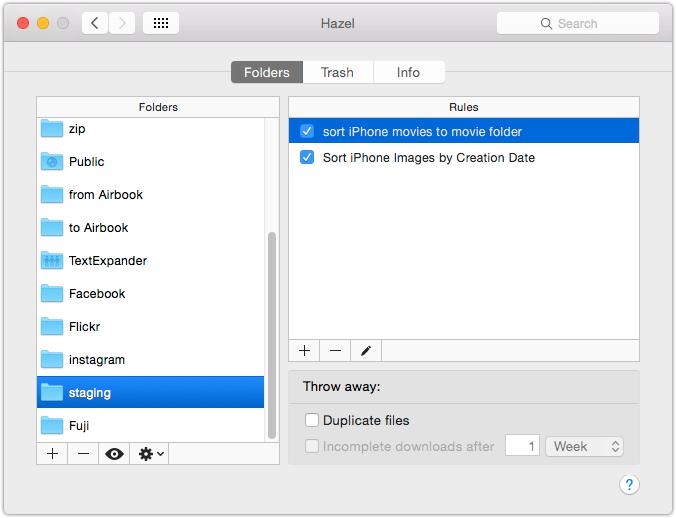
Task: Select the zip folder
Action: pyautogui.click(x=150, y=128)
